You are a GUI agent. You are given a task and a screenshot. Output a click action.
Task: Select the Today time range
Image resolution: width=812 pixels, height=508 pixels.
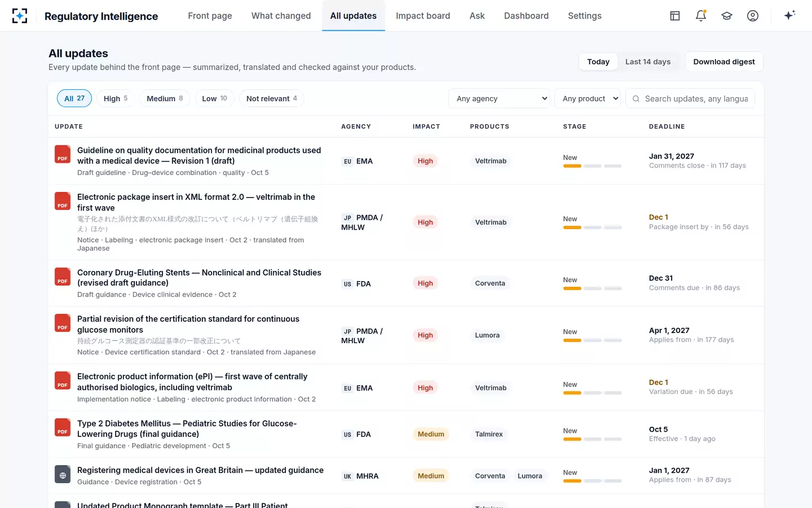click(598, 62)
